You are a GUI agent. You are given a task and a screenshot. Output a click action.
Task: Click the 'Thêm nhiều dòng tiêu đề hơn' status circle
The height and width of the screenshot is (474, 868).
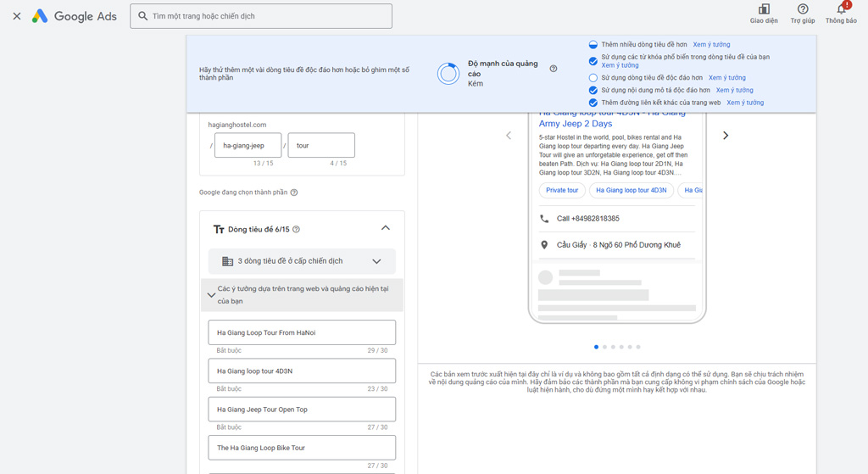(x=593, y=44)
